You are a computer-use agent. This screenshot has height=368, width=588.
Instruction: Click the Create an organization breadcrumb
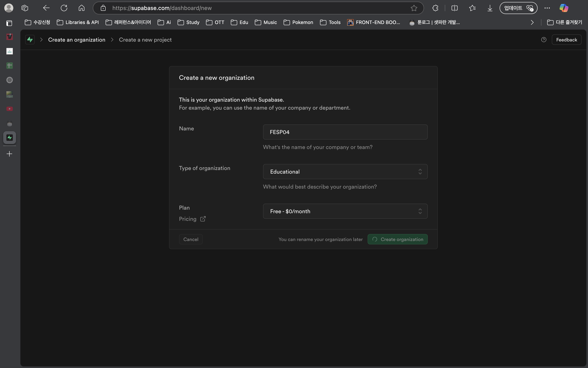77,40
